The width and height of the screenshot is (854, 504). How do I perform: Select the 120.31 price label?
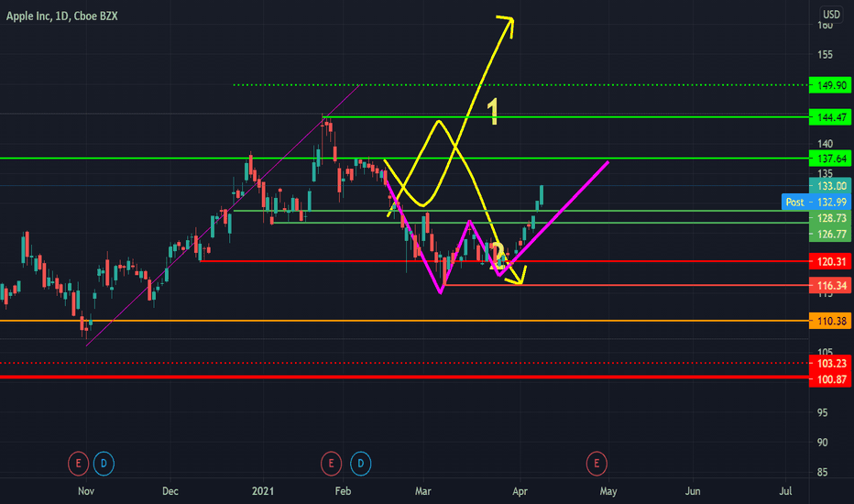point(830,261)
